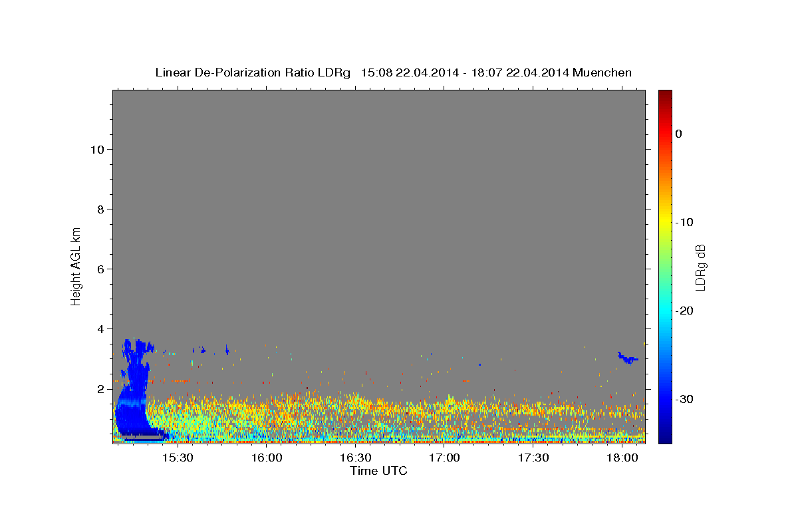Viewport: 798px width, 532px height.
Task: Click the 15:30 time tick label
Action: point(178,458)
